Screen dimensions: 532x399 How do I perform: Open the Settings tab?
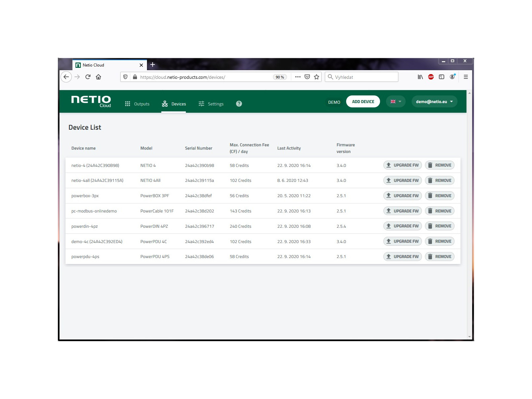[211, 104]
